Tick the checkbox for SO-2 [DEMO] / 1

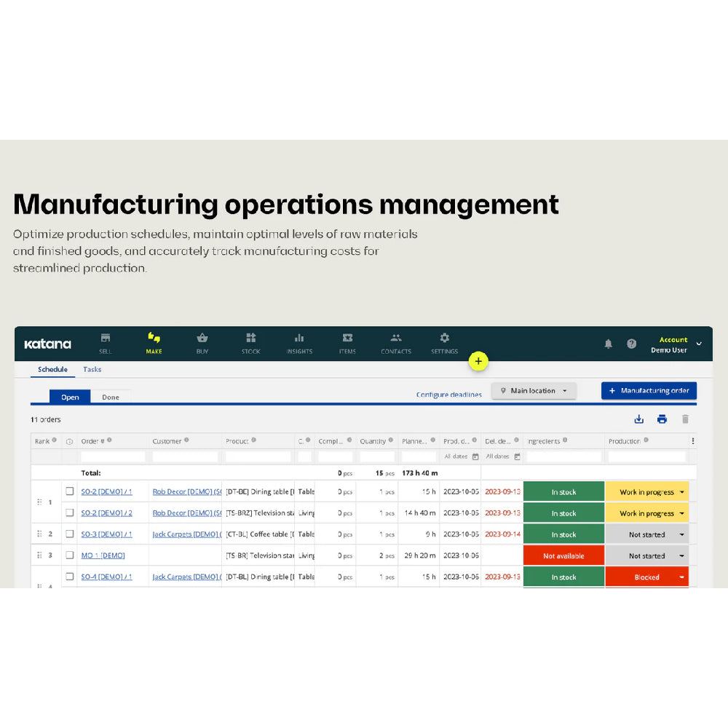[x=70, y=491]
